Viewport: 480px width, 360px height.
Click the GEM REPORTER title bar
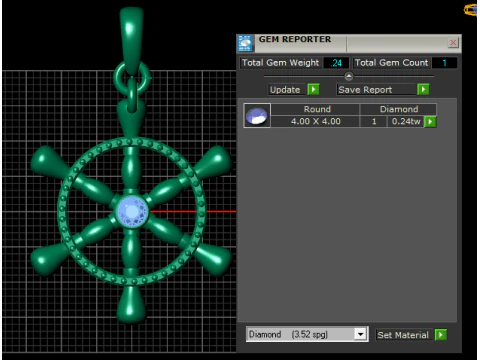coord(349,43)
